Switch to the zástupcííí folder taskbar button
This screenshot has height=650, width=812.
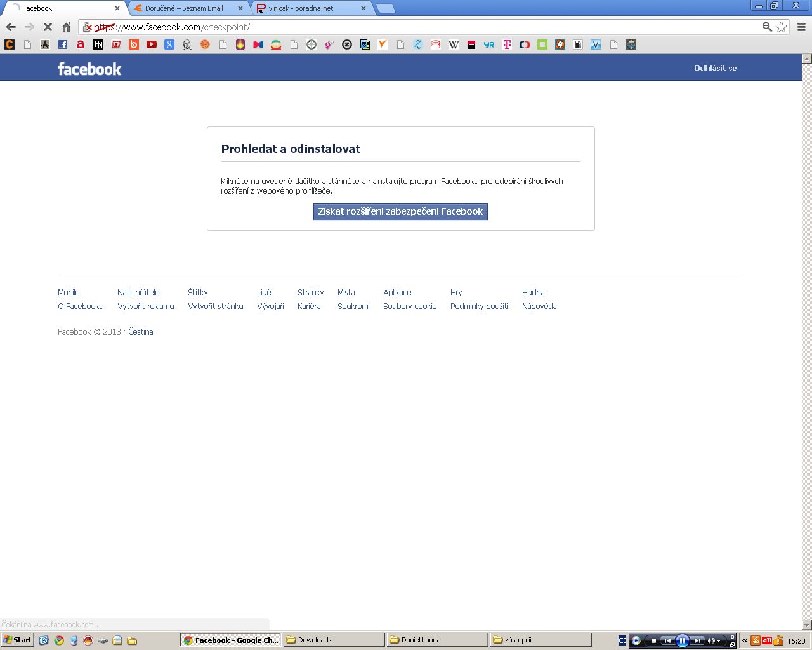(x=541, y=640)
